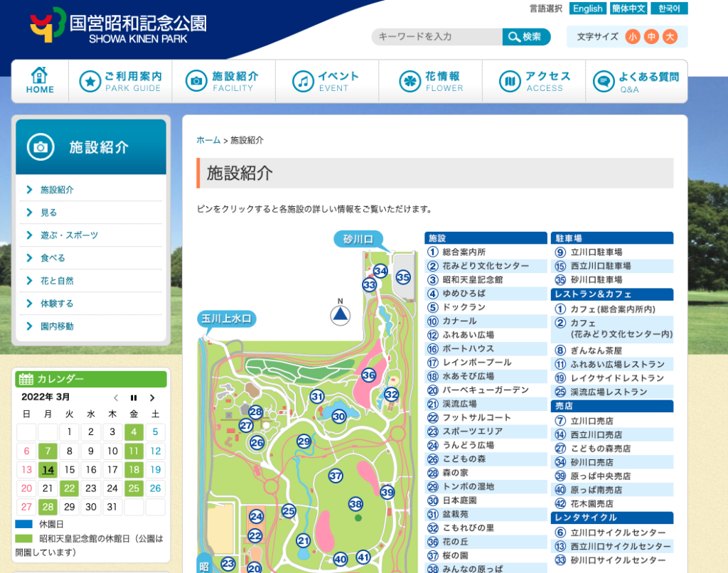Click the 砂川口 gate label on map
Viewport: 728px width, 573px height.
pyautogui.click(x=358, y=239)
